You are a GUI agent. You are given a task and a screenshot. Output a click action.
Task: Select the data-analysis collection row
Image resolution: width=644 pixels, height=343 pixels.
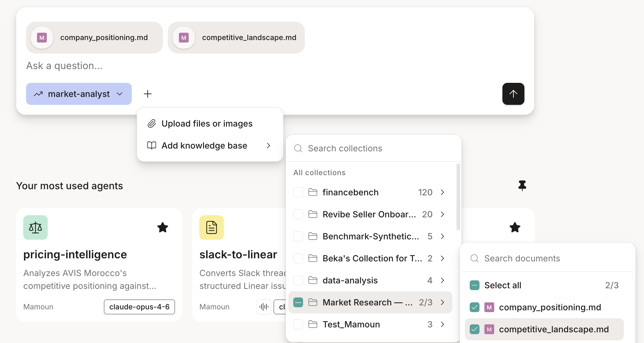pos(370,280)
